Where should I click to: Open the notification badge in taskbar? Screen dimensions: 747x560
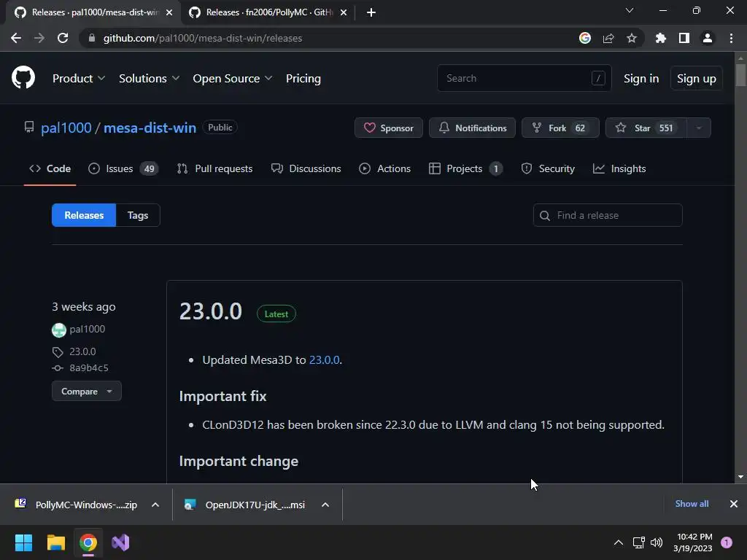tap(727, 542)
